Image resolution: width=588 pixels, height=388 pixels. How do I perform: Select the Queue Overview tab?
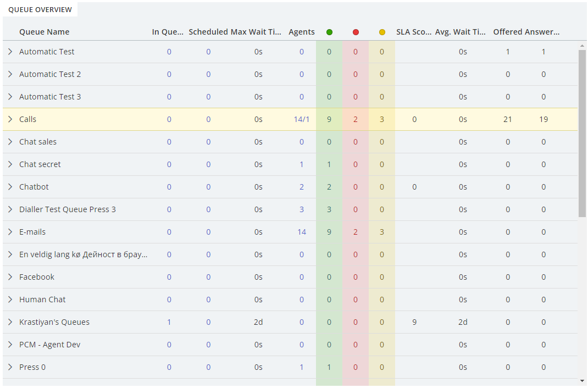40,10
